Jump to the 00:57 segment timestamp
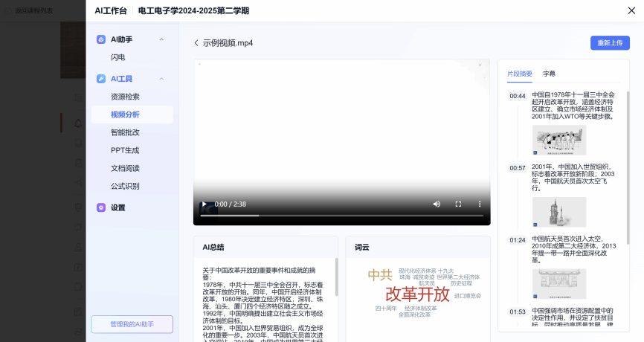Image resolution: width=644 pixels, height=342 pixels. [517, 168]
